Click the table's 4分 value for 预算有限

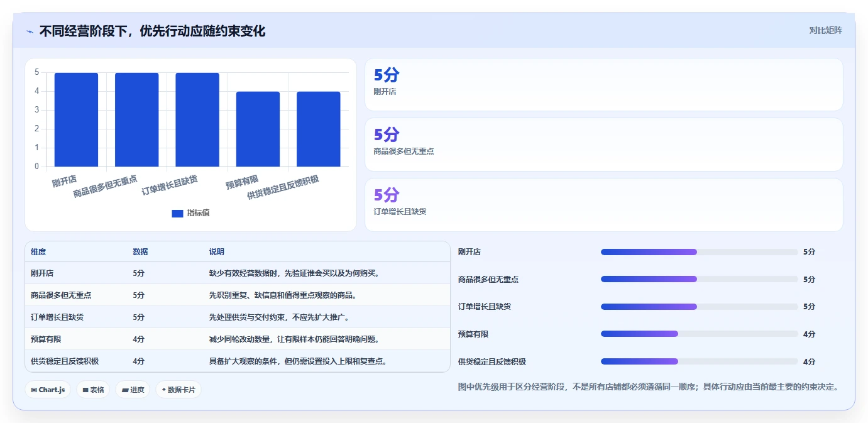pos(138,339)
